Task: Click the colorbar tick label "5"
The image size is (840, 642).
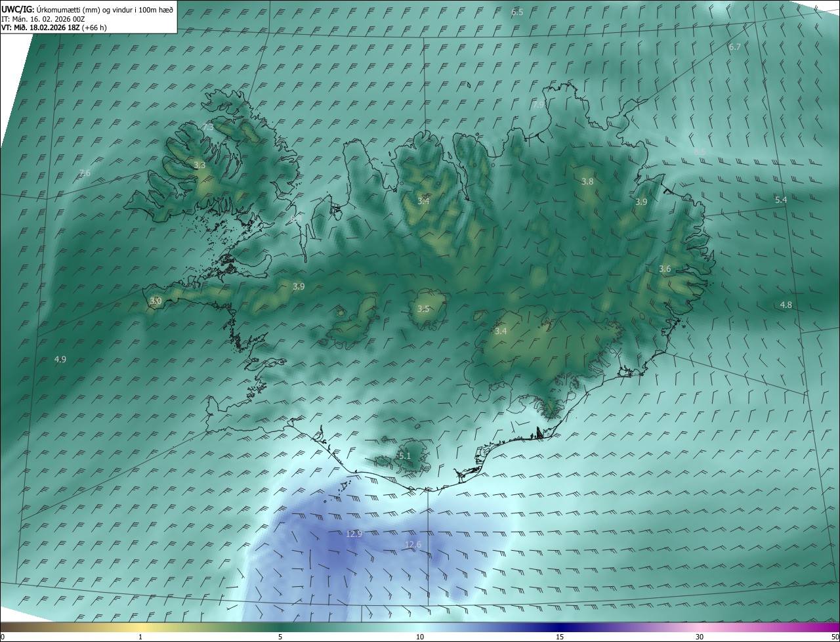Action: pyautogui.click(x=280, y=637)
